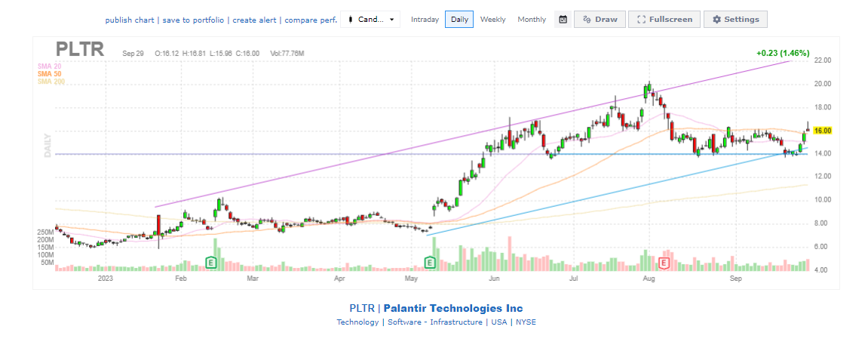Switch chart to Fullscreen
Viewport: 868px width, 342px height.
(664, 20)
